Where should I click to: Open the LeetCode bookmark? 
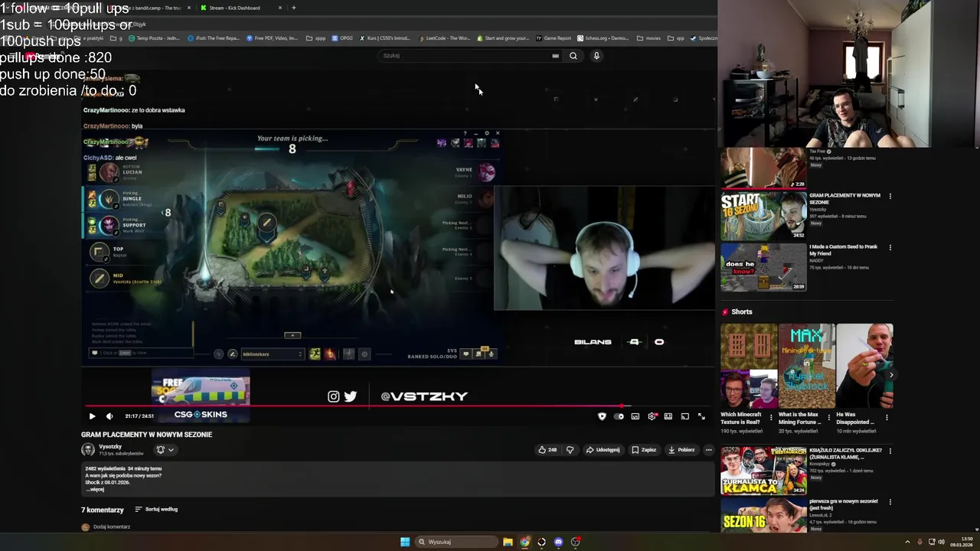tap(444, 38)
